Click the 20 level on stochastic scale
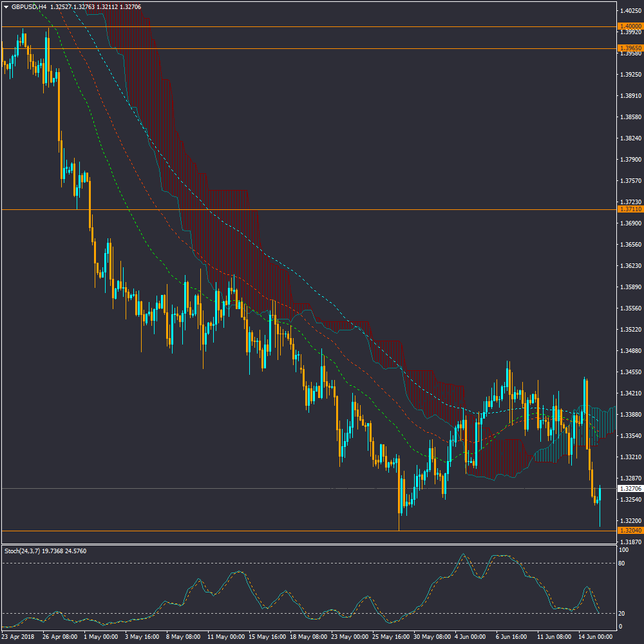The height and width of the screenshot is (644, 644). (x=622, y=613)
